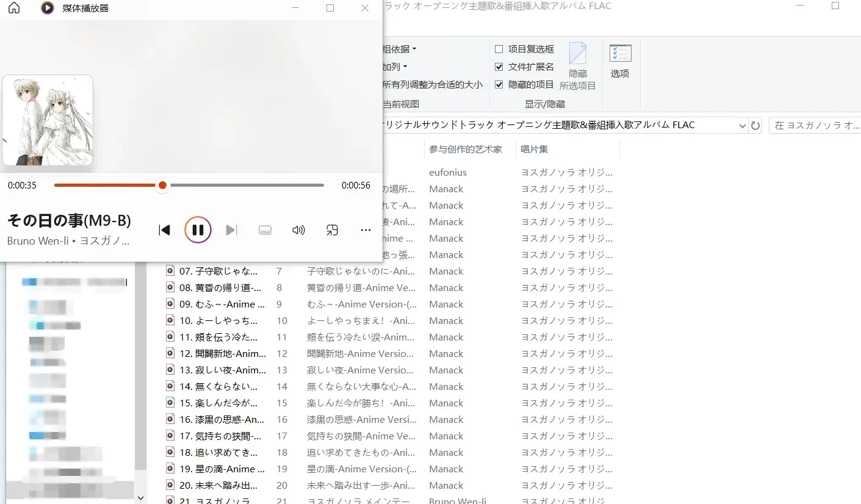The image size is (861, 504).
Task: Sort by 唱片集 column header
Action: [x=534, y=149]
